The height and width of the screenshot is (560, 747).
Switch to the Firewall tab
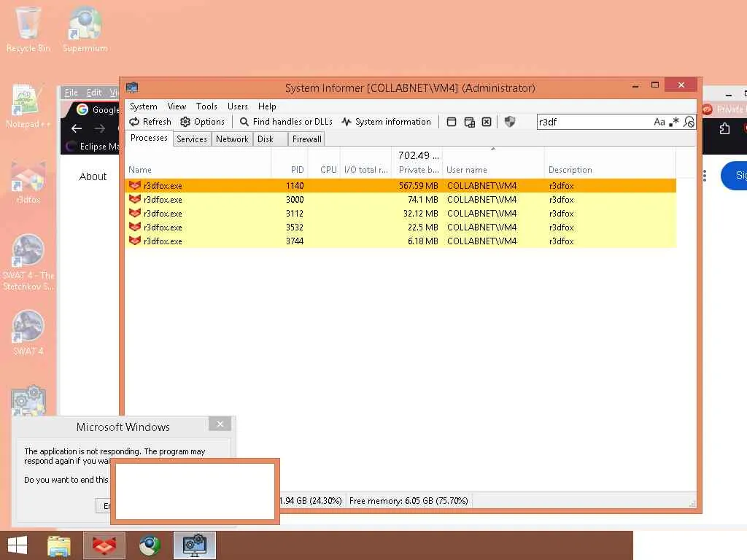[x=307, y=139]
